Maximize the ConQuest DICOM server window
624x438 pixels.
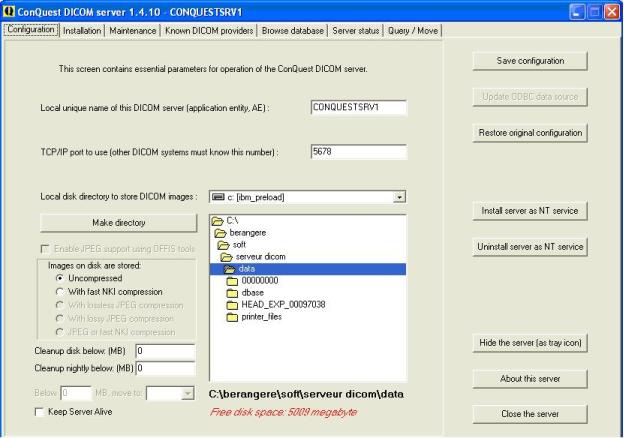594,12
